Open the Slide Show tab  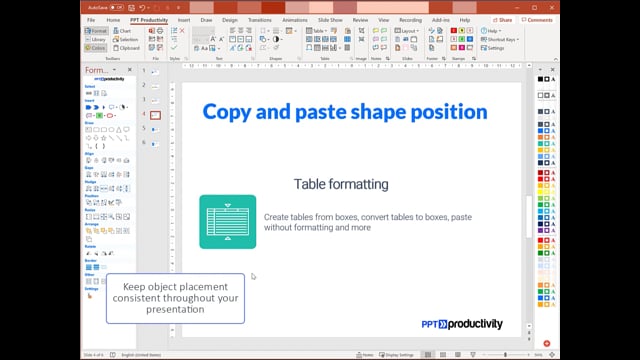330,20
